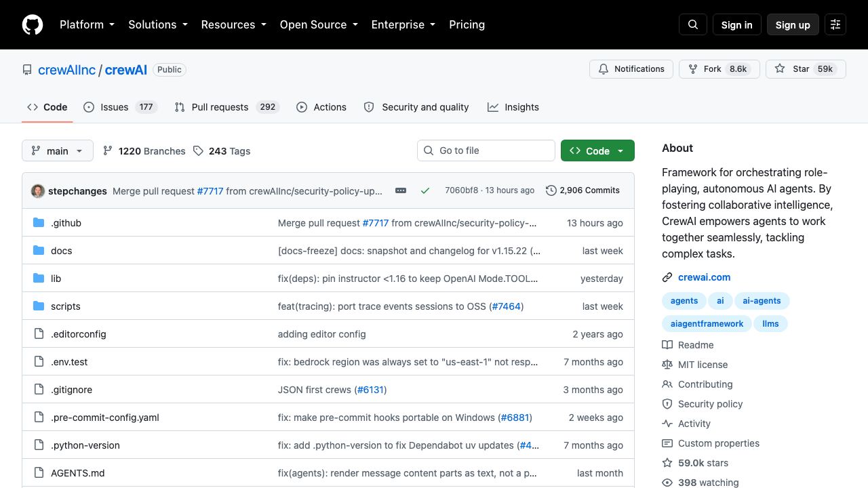The width and height of the screenshot is (868, 488).
Task: Switch to the Actions tab
Action: [321, 107]
